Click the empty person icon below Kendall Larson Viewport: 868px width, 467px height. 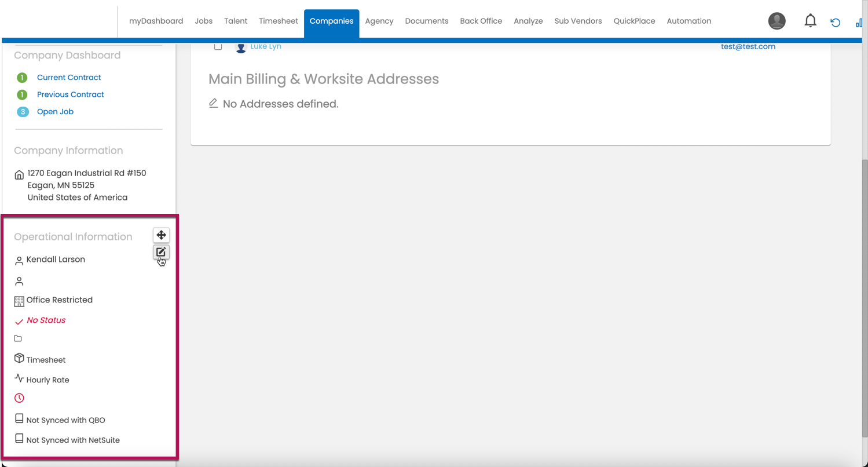click(x=19, y=281)
